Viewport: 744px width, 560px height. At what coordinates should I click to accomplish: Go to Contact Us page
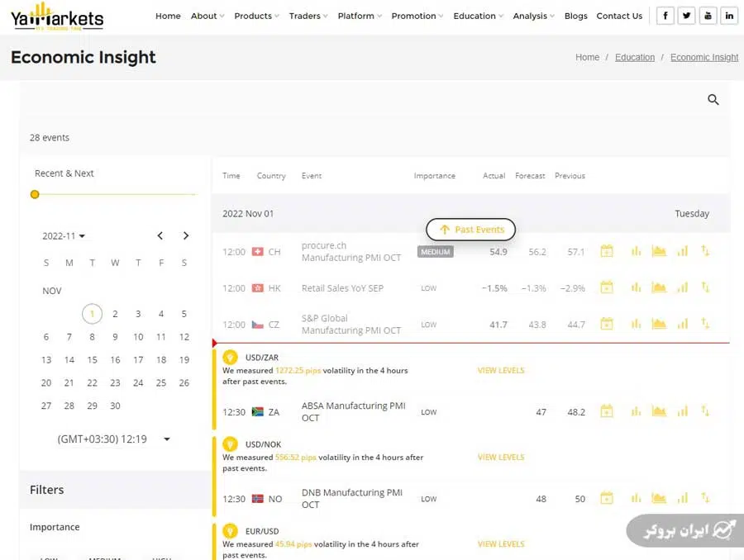coord(619,16)
